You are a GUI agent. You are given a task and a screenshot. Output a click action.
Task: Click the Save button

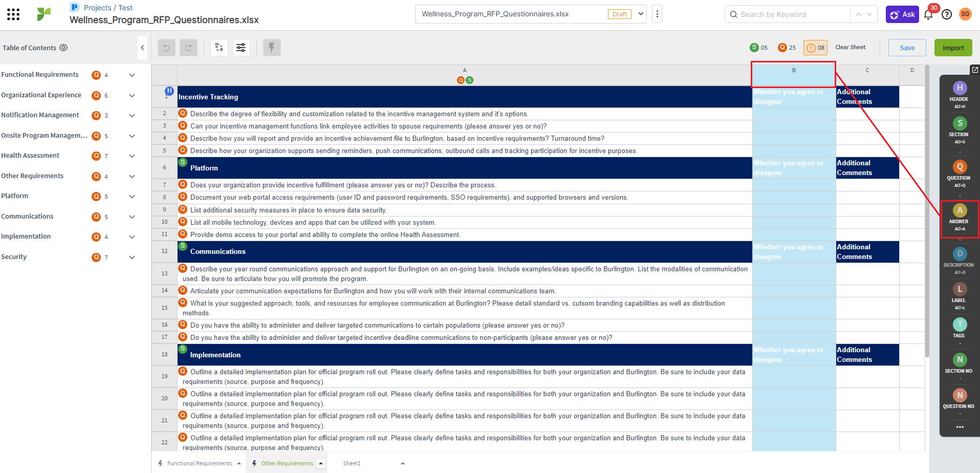pyautogui.click(x=907, y=48)
